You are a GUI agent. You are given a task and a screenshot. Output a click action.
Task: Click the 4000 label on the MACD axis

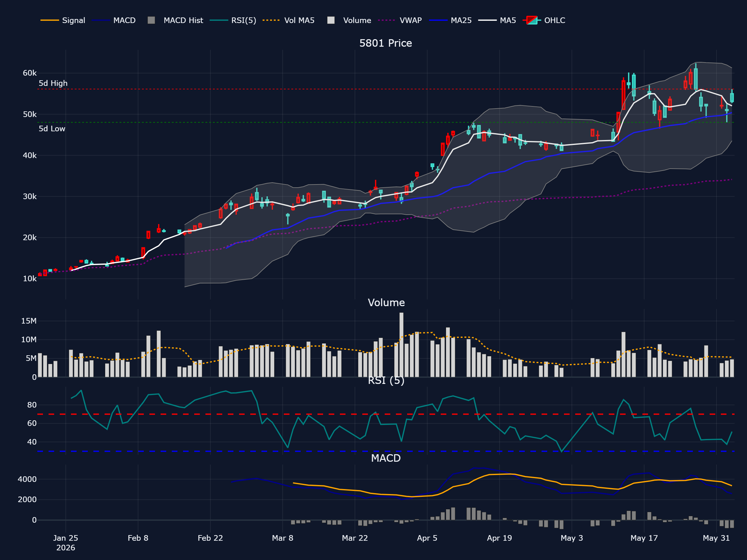[27, 479]
